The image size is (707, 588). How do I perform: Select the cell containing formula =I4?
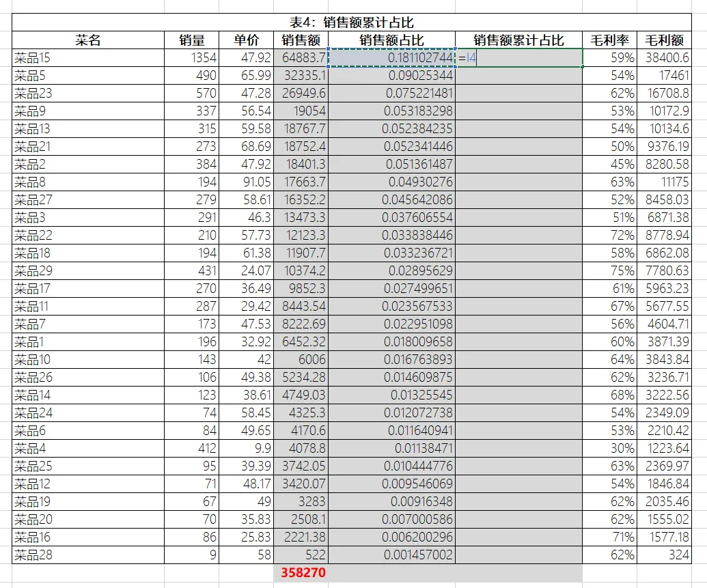point(518,58)
